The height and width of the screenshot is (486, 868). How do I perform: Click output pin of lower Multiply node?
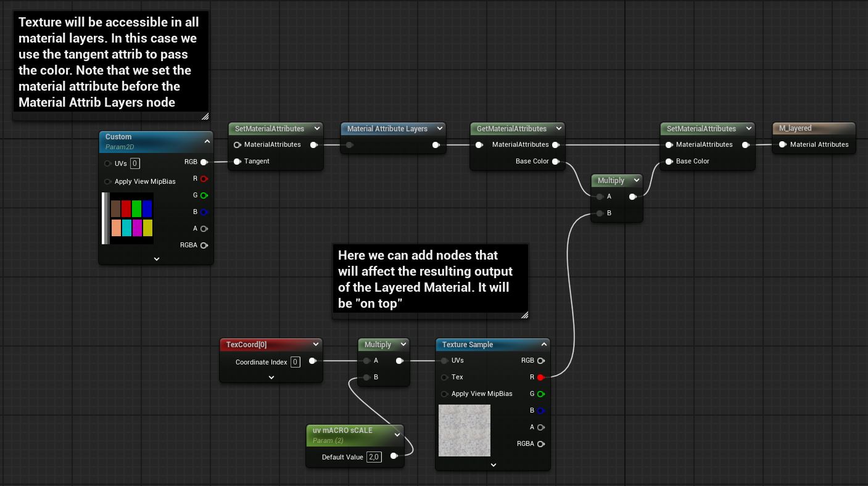point(399,361)
